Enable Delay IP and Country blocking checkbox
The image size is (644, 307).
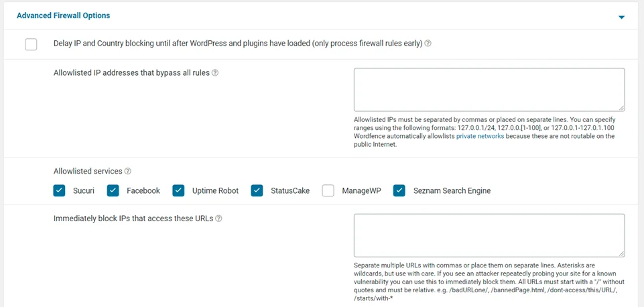pyautogui.click(x=31, y=44)
